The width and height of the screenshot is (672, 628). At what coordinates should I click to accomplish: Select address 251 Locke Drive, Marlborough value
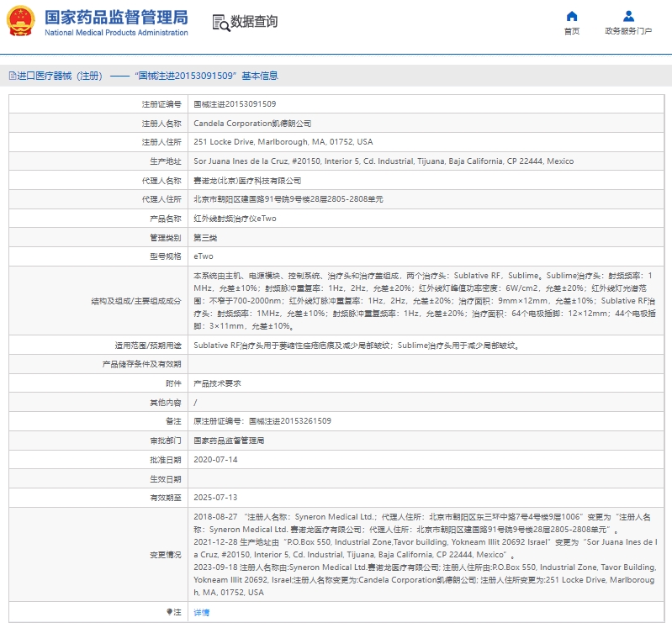point(283,142)
